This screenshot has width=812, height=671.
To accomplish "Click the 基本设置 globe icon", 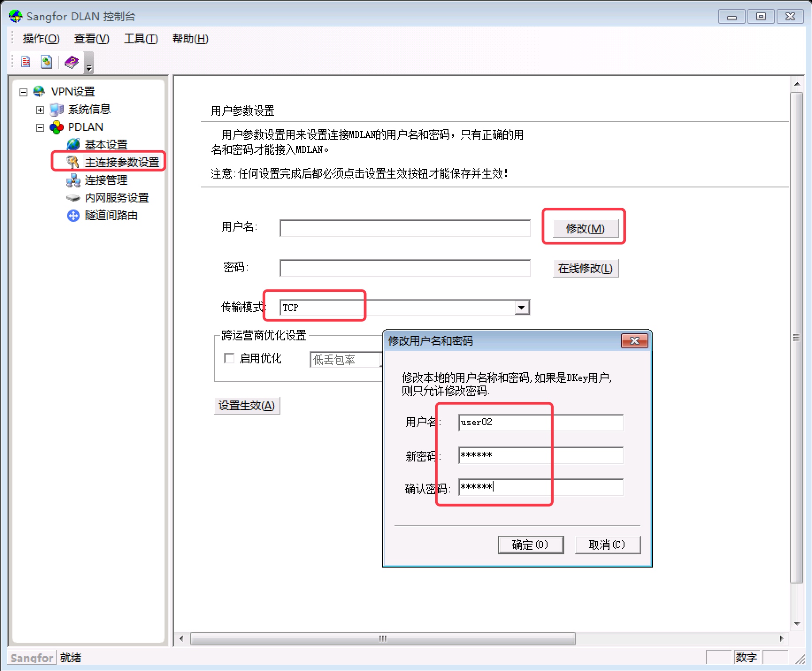I will click(73, 145).
